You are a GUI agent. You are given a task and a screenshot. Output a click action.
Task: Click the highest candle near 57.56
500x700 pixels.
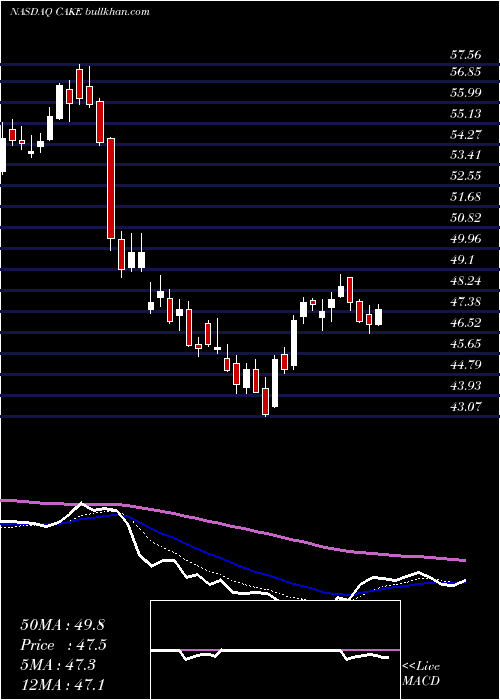80,84
